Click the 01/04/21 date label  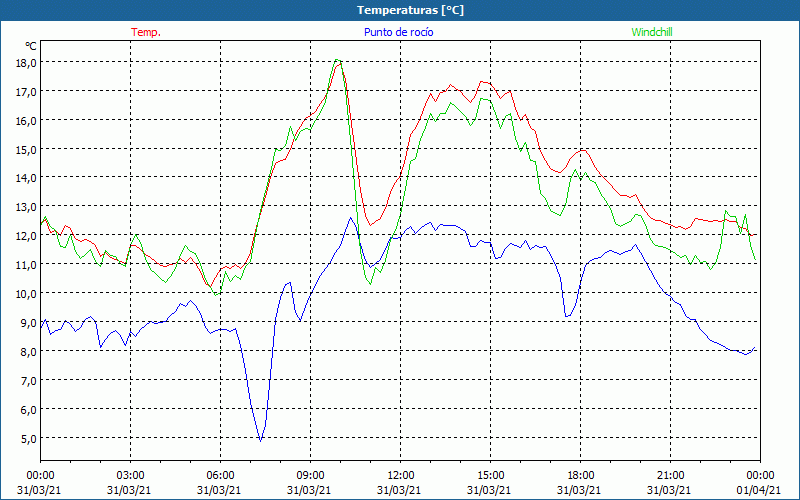759,490
